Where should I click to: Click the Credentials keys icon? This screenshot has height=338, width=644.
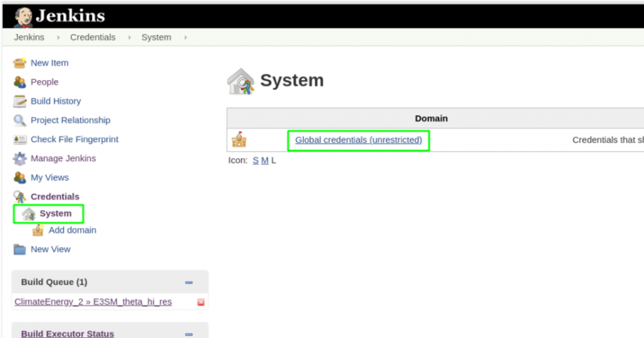click(20, 197)
